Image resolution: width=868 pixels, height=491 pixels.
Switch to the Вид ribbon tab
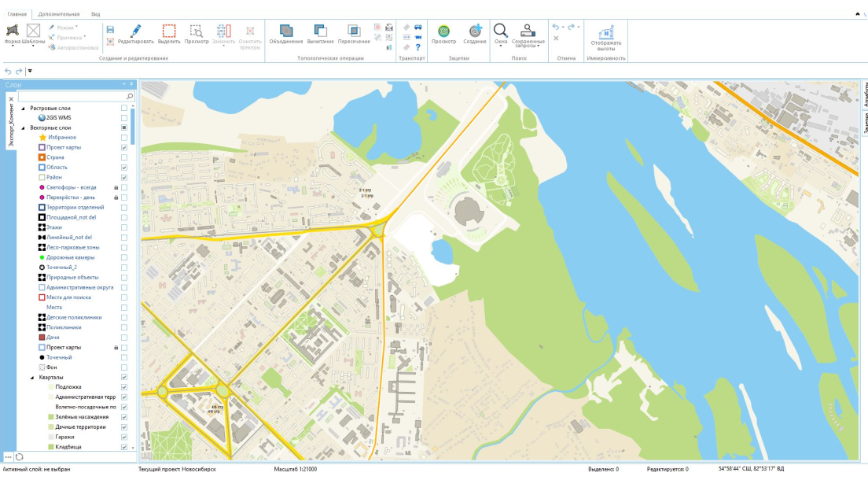(x=96, y=14)
